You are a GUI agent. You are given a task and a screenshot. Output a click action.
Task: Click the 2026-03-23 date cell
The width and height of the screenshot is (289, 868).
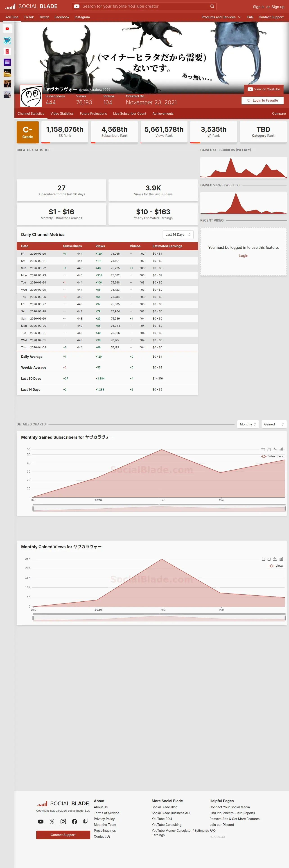(38, 275)
